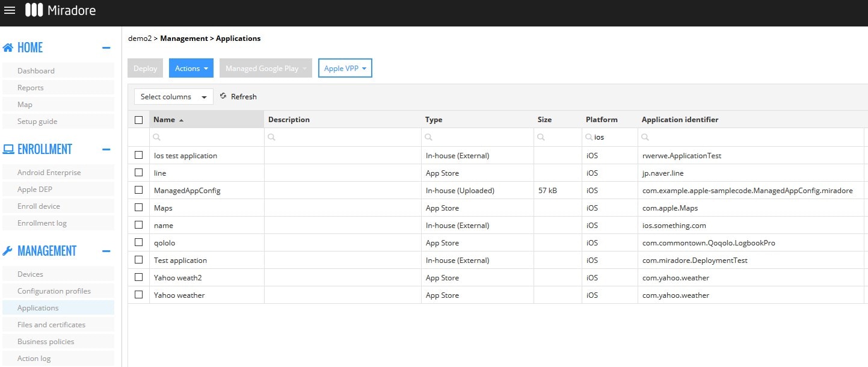Open Files and certificates in sidebar
868x367 pixels.
click(58, 324)
